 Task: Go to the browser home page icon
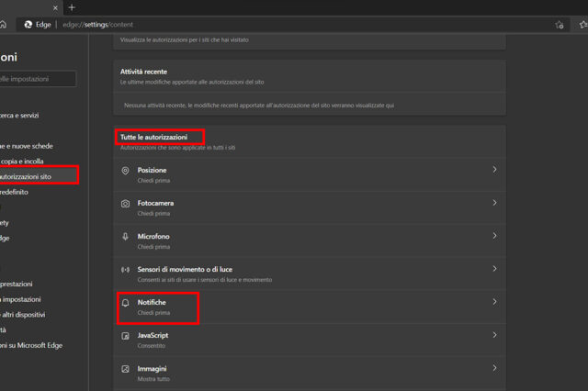[x=4, y=25]
